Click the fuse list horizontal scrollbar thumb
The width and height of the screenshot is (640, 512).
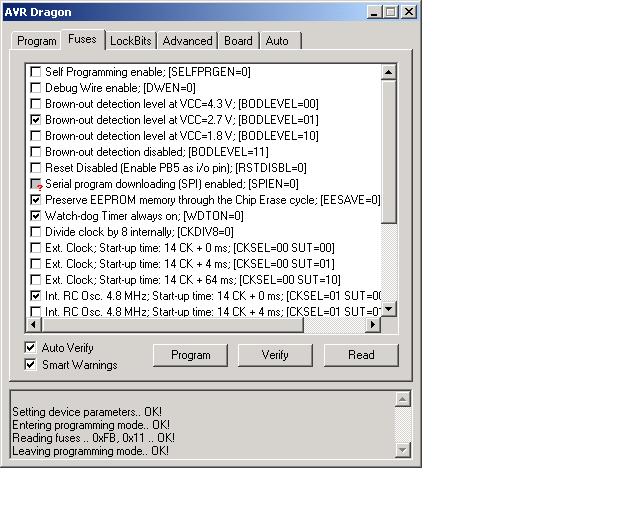[172, 325]
